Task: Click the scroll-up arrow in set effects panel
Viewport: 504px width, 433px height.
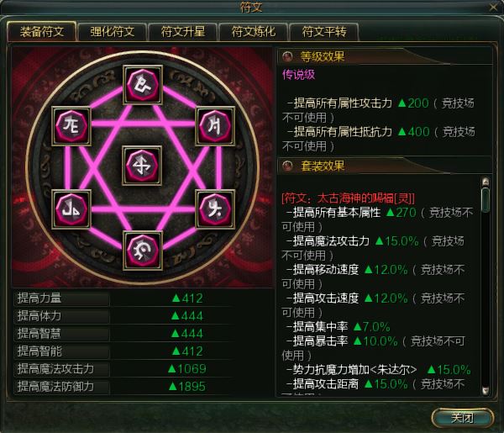Action: [486, 182]
